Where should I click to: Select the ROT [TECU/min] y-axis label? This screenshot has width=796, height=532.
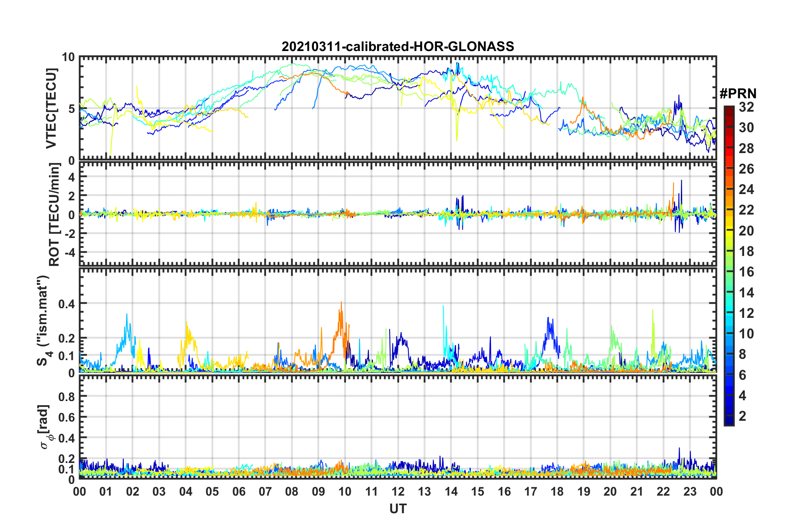pos(54,215)
